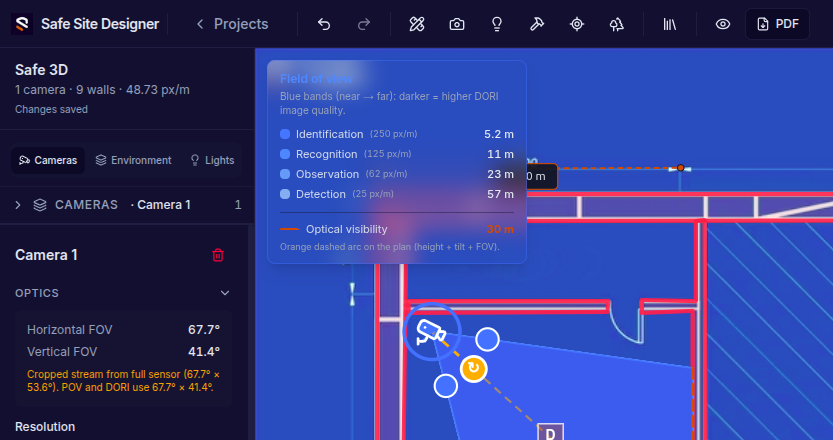
Task: Switch to the Environment tab
Action: [x=133, y=160]
